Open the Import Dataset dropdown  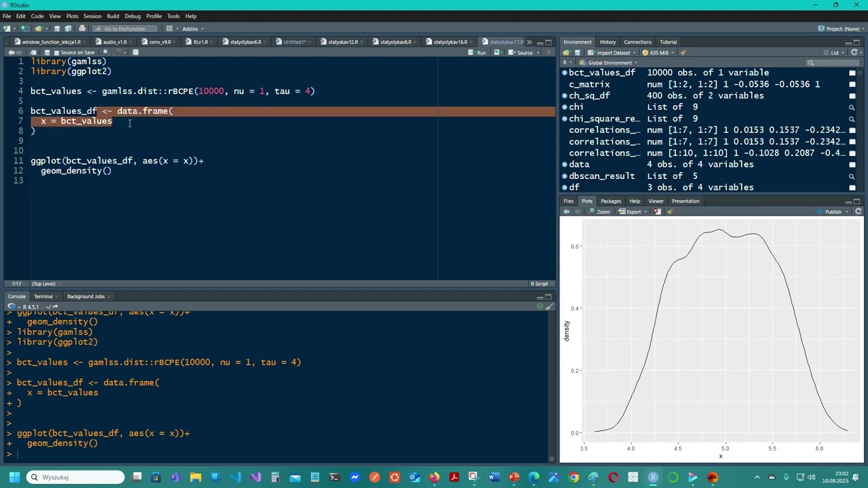click(612, 53)
